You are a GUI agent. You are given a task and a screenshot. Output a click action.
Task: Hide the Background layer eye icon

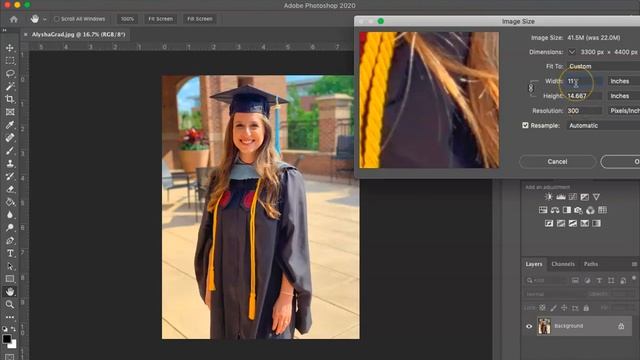click(529, 326)
